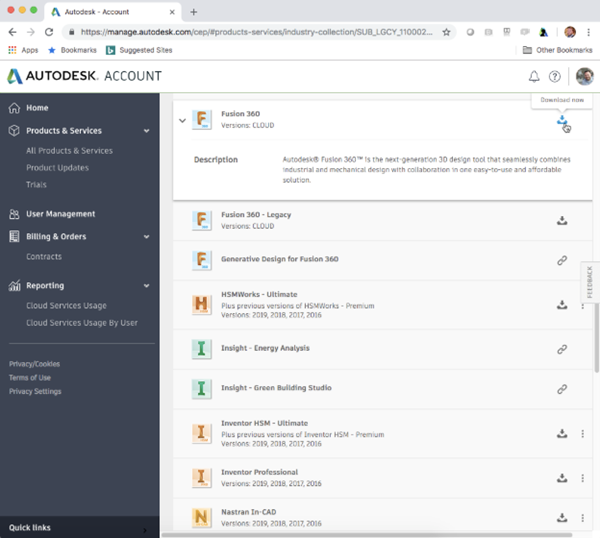Open Contracts page

click(x=44, y=257)
